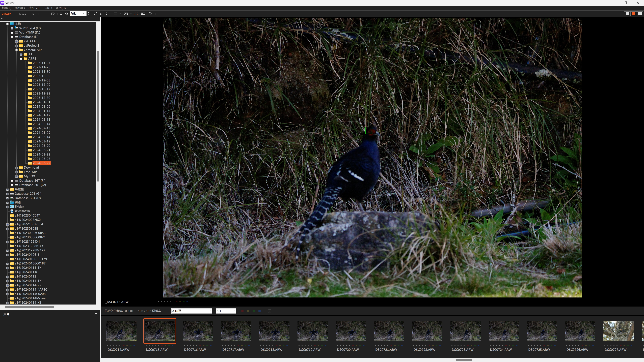This screenshot has height=362, width=644.
Task: Click the folder tree vertical scrollbar
Action: 98,116
